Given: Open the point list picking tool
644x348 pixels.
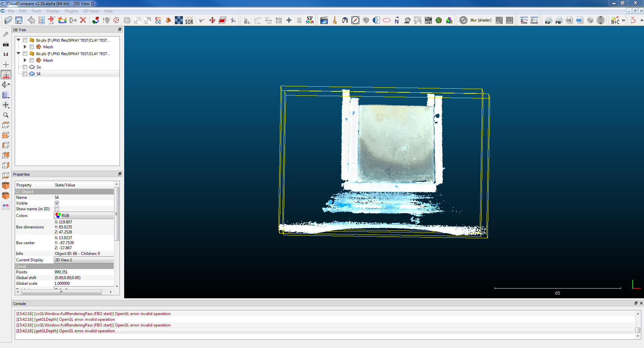Looking at the screenshot, I should coord(42,20).
